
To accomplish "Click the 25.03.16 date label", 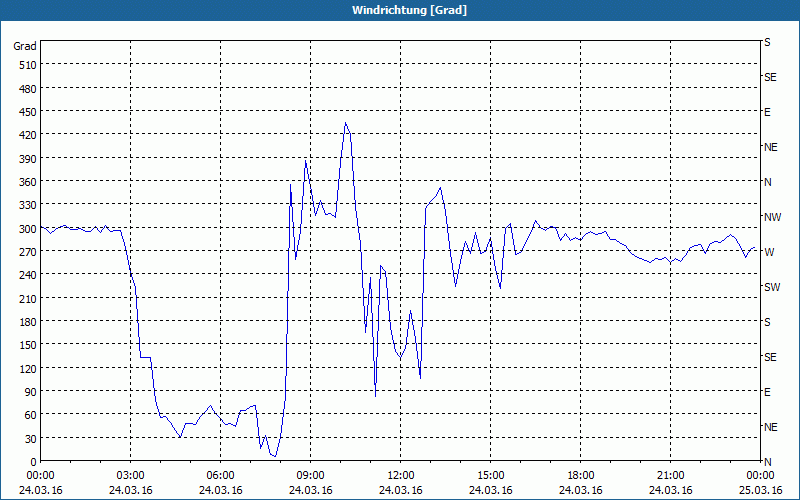I will pos(761,490).
